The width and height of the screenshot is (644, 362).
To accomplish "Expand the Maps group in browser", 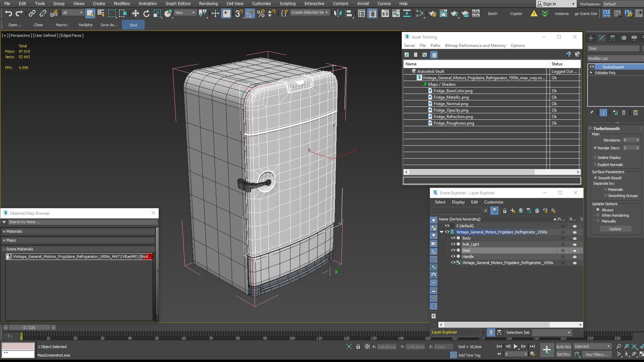I will tap(4, 240).
